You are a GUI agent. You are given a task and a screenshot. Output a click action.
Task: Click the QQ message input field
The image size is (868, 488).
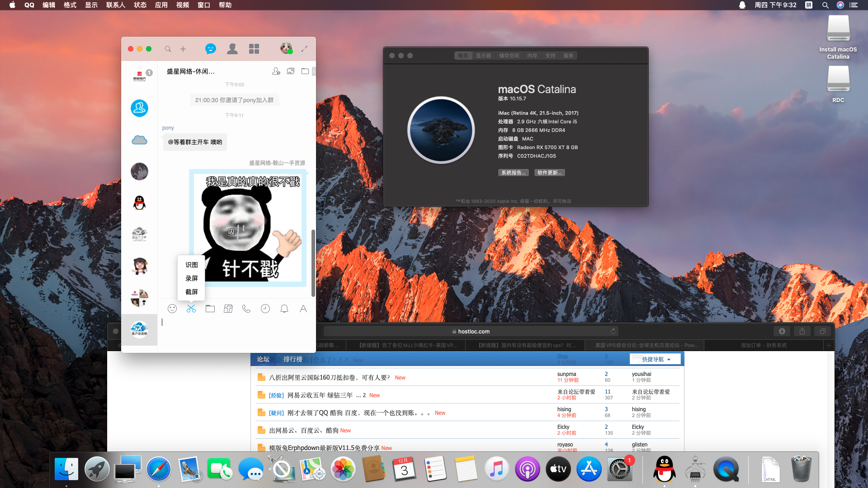[236, 334]
